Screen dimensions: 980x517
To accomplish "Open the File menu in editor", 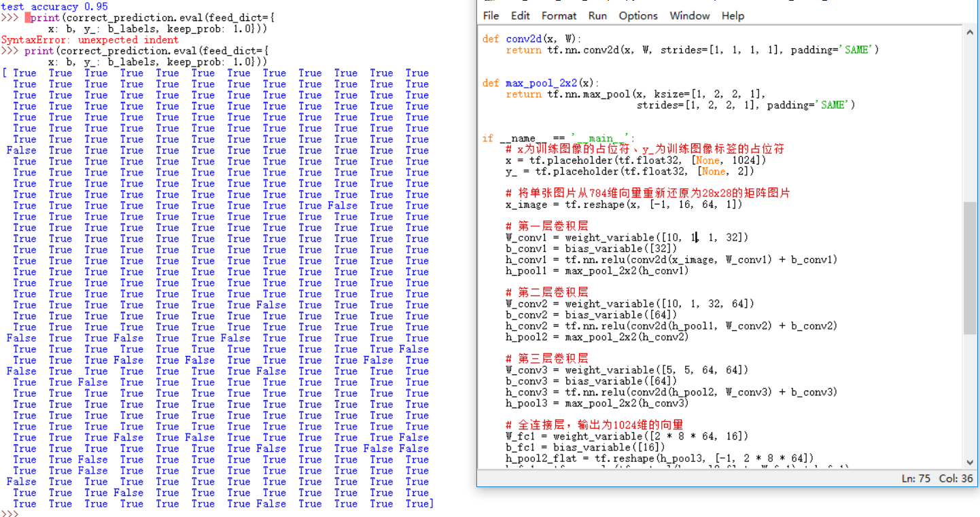I will (491, 16).
